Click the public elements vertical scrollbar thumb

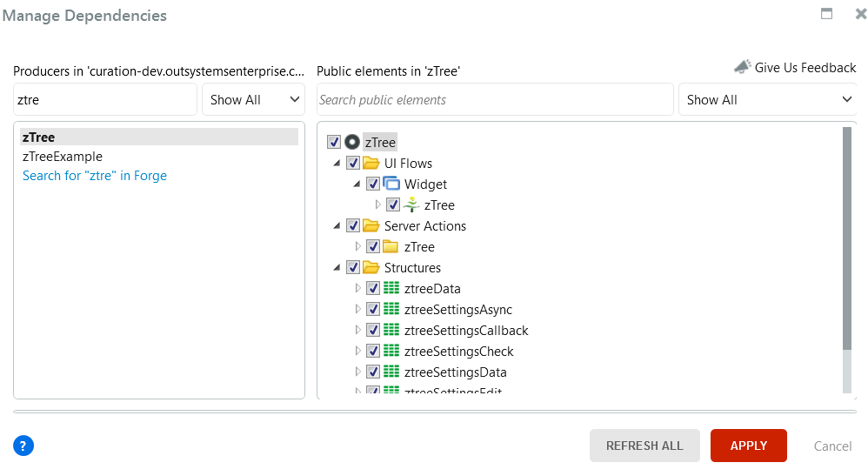[x=847, y=238]
